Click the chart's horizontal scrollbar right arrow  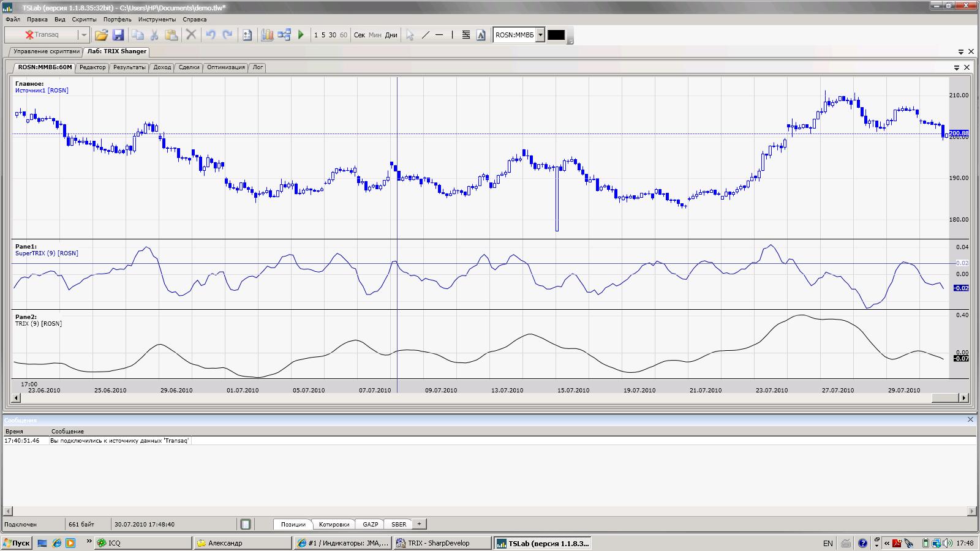coord(963,398)
